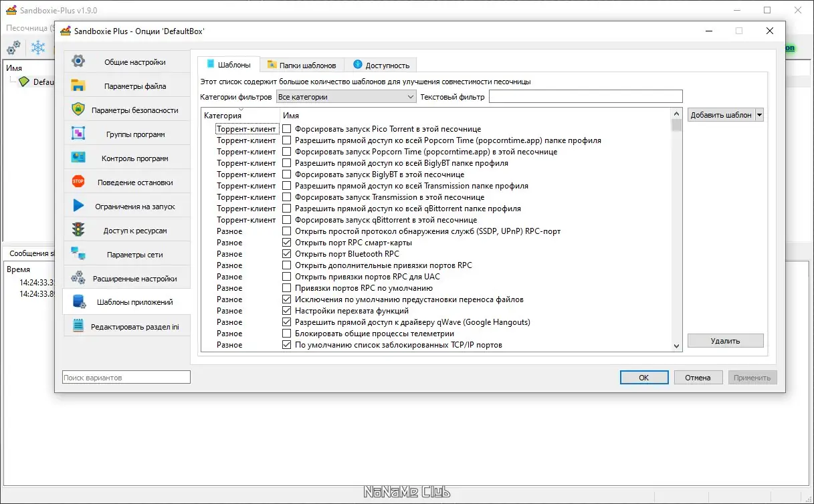Enable Форсировать запуск qBittorrent в этой песочнице
Screen dimensions: 814x504
click(x=287, y=220)
